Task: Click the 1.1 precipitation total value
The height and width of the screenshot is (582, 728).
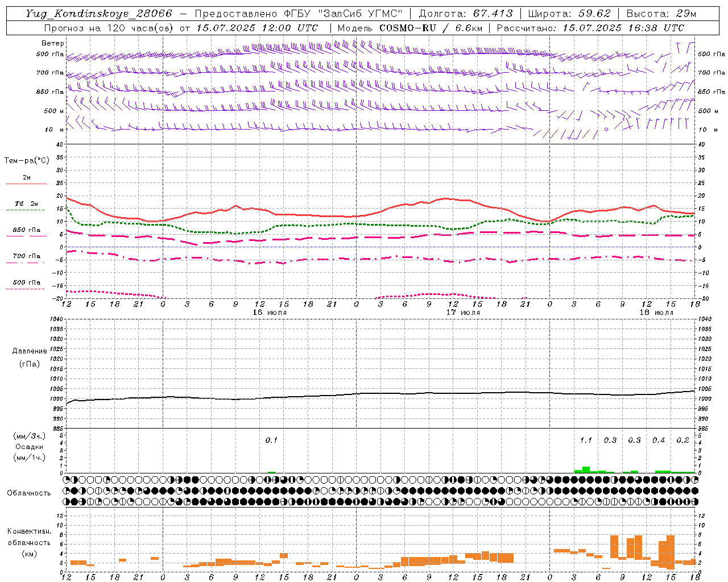Action: [586, 440]
